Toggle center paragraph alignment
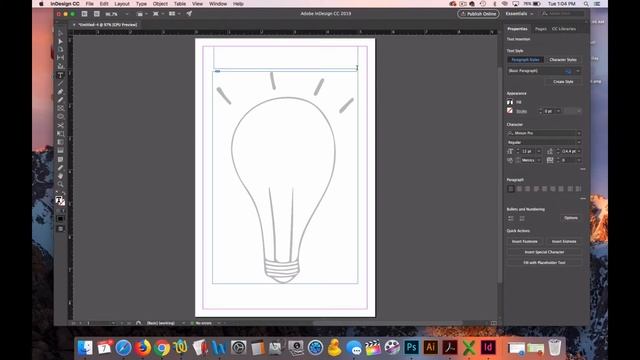The width and height of the screenshot is (640, 360). [519, 189]
